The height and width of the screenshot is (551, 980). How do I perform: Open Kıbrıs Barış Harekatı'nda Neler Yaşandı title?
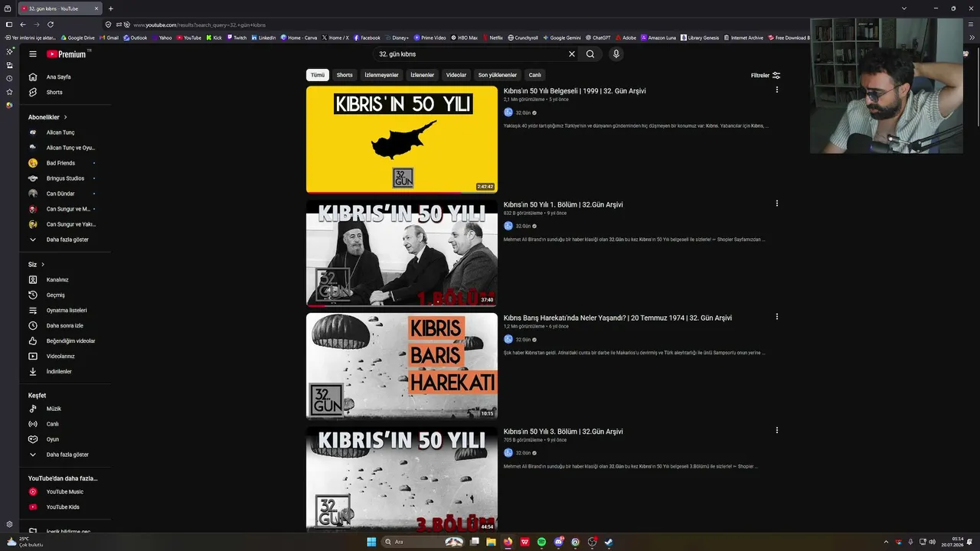617,318
